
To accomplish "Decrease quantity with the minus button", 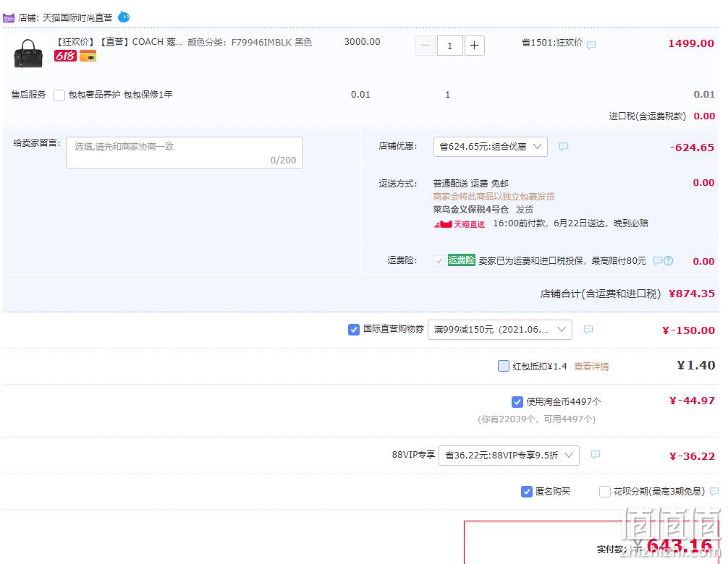I will pos(426,46).
